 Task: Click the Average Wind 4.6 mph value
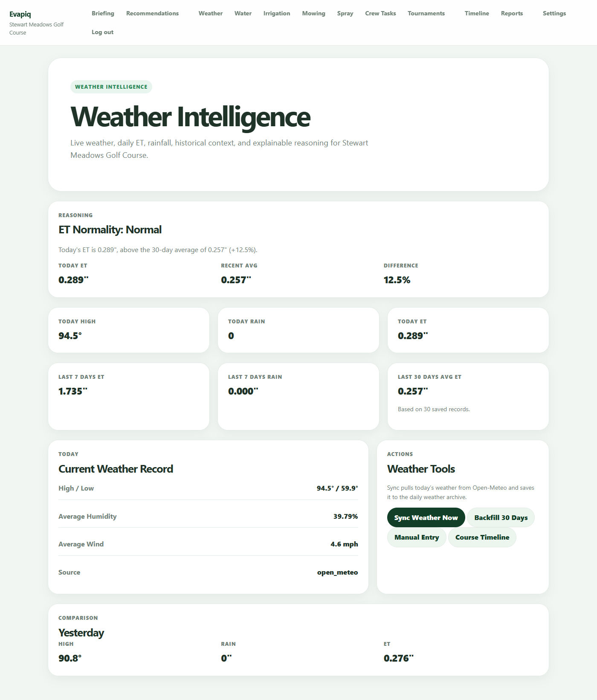[x=344, y=544]
